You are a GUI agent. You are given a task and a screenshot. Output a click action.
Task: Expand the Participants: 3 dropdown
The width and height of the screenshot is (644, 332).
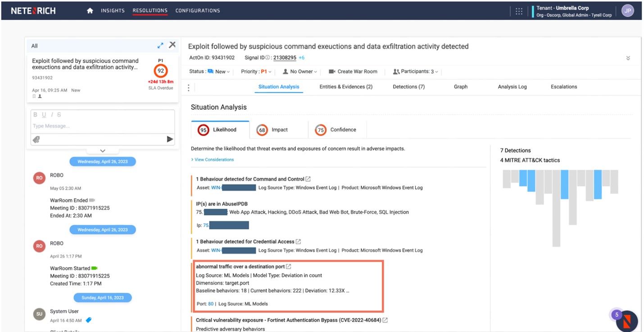(x=416, y=72)
